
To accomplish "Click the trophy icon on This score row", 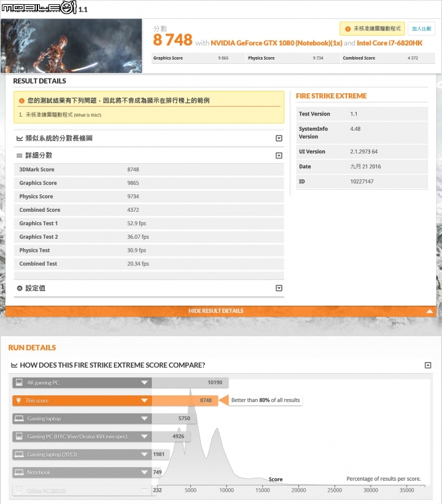I will pyautogui.click(x=18, y=400).
